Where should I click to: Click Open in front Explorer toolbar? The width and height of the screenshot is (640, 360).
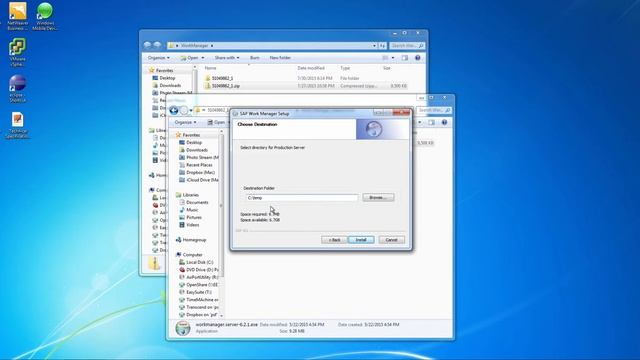point(216,122)
